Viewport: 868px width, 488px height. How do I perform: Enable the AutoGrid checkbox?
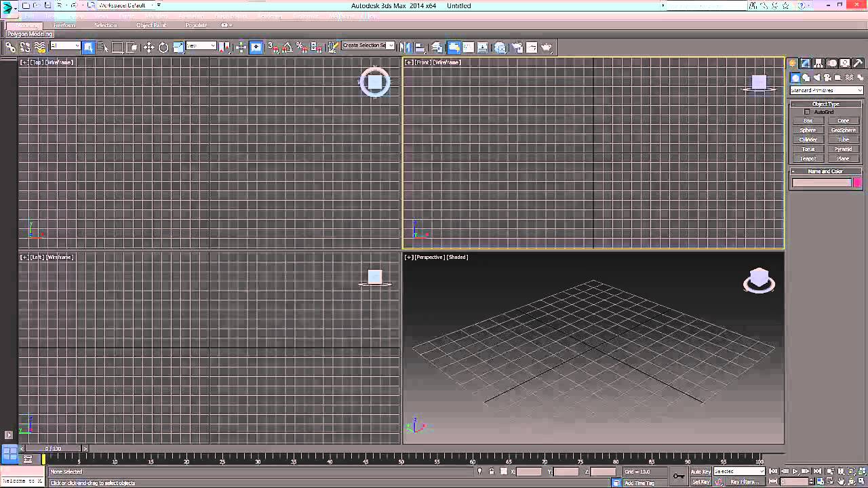[807, 112]
